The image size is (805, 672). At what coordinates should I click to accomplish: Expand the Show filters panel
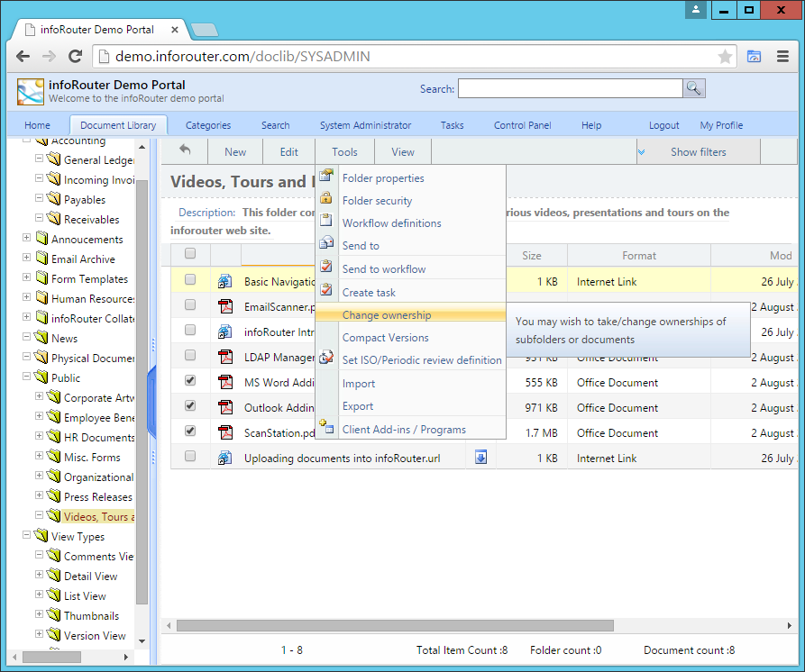pos(699,152)
